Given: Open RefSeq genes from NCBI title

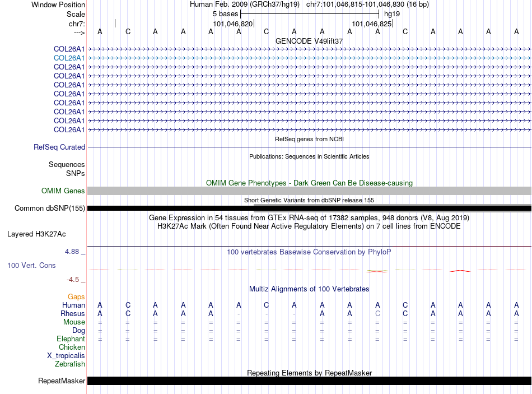Looking at the screenshot, I should pos(309,139).
